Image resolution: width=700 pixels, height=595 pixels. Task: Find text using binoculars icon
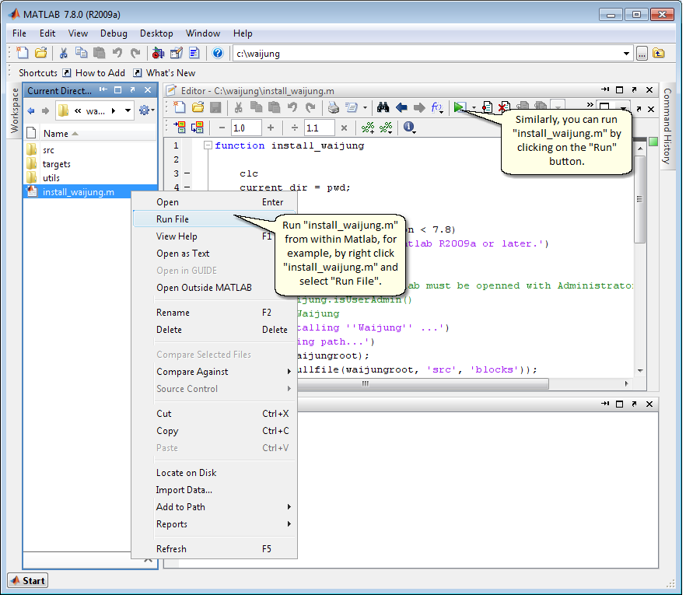tap(383, 107)
